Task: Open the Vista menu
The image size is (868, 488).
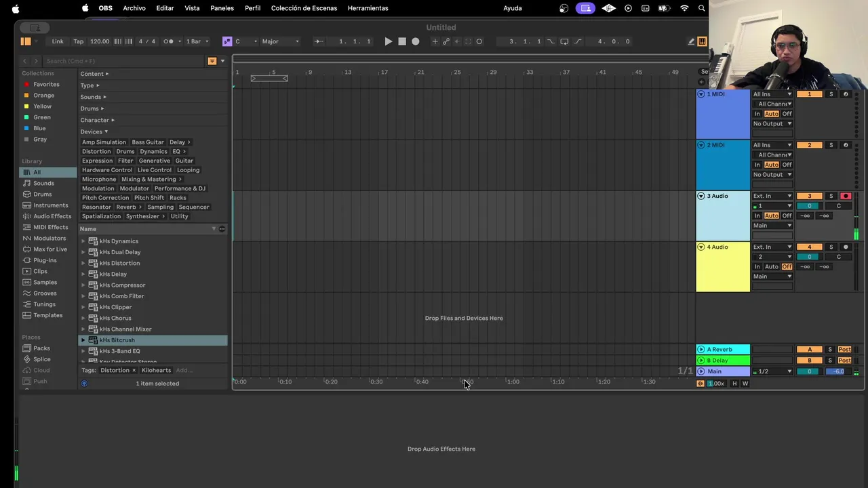Action: pos(192,8)
